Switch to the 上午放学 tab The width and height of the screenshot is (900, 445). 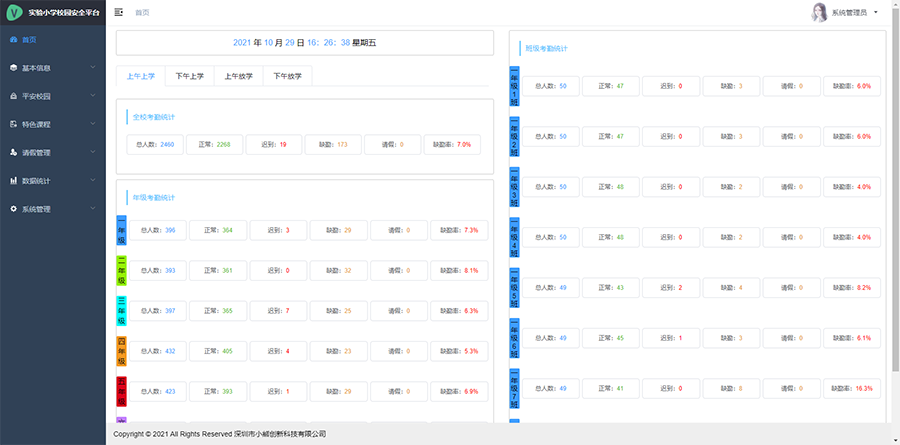click(238, 76)
